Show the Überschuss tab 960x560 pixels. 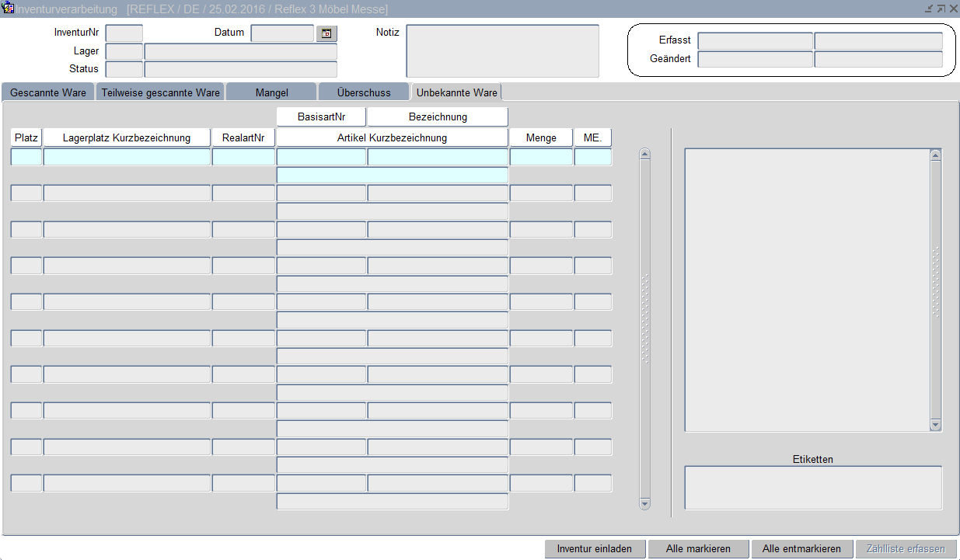[364, 92]
